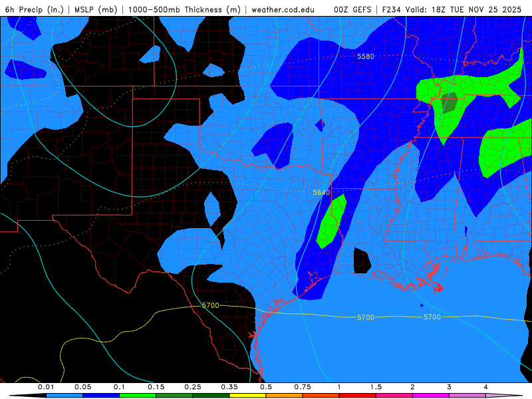Click the '0.01' legend value
Viewport: 532px width, 399px height.
tap(46, 387)
